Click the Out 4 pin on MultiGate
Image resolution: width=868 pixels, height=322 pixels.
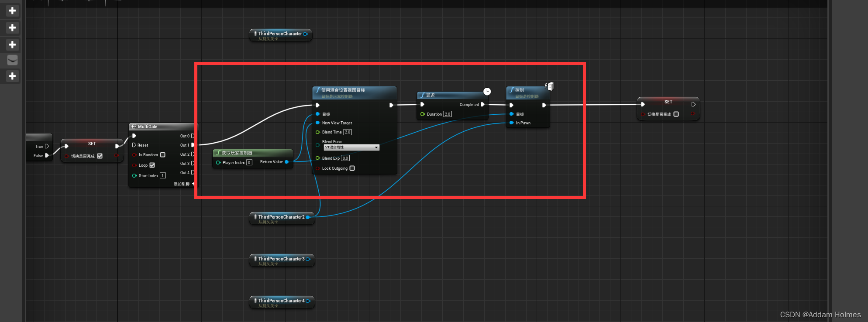tap(193, 172)
